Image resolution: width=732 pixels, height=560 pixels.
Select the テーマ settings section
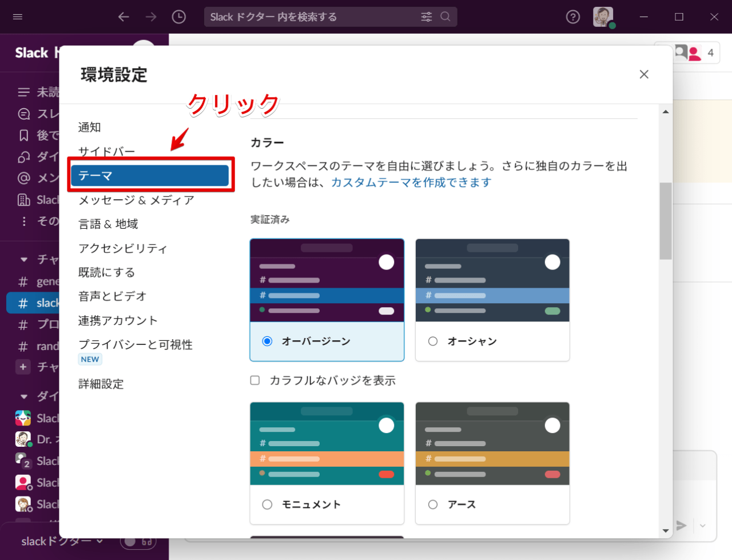[150, 176]
